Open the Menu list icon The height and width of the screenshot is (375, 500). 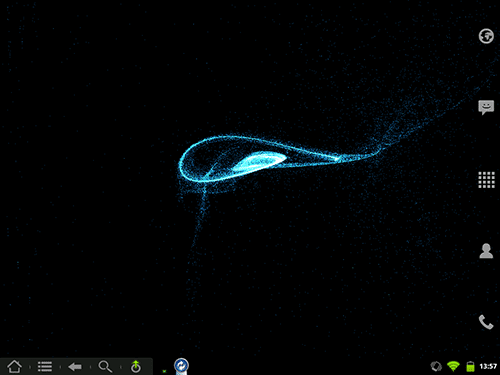point(45,366)
